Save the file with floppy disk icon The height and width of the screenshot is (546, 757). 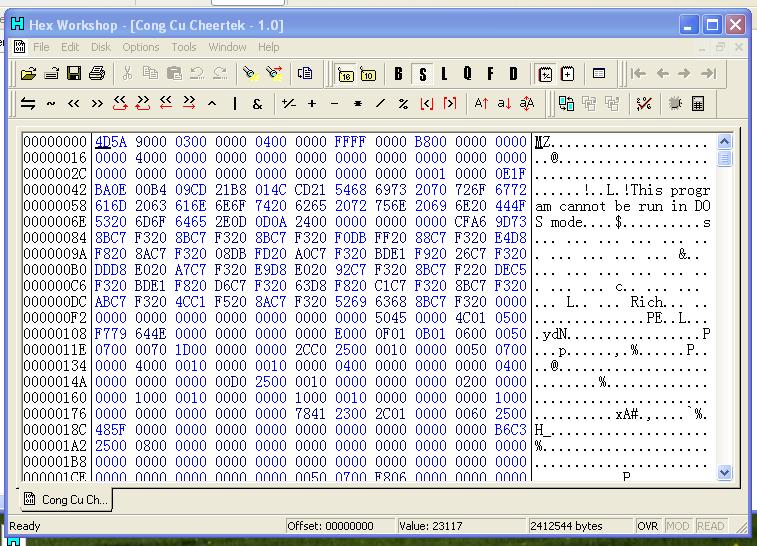coord(74,73)
